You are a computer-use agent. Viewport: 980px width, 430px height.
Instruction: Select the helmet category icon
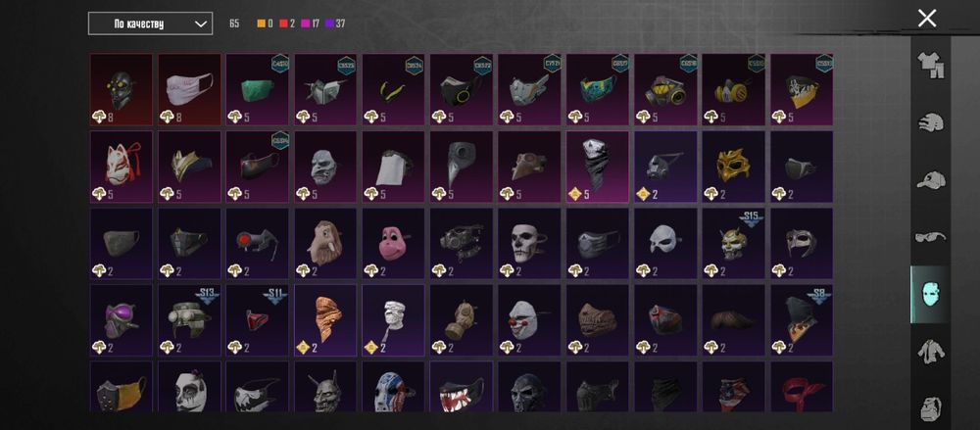(x=930, y=121)
